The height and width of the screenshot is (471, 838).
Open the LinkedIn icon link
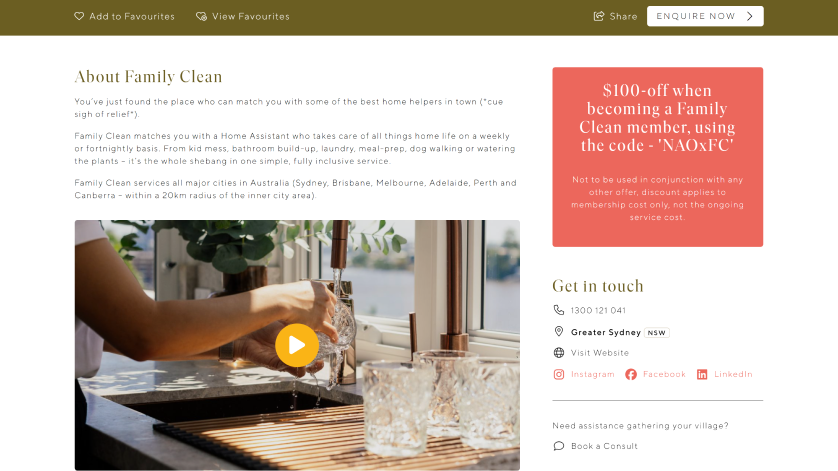[702, 374]
